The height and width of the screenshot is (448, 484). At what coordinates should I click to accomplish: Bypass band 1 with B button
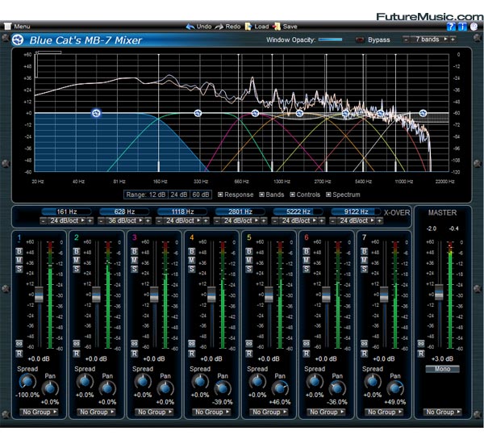pos(19,251)
